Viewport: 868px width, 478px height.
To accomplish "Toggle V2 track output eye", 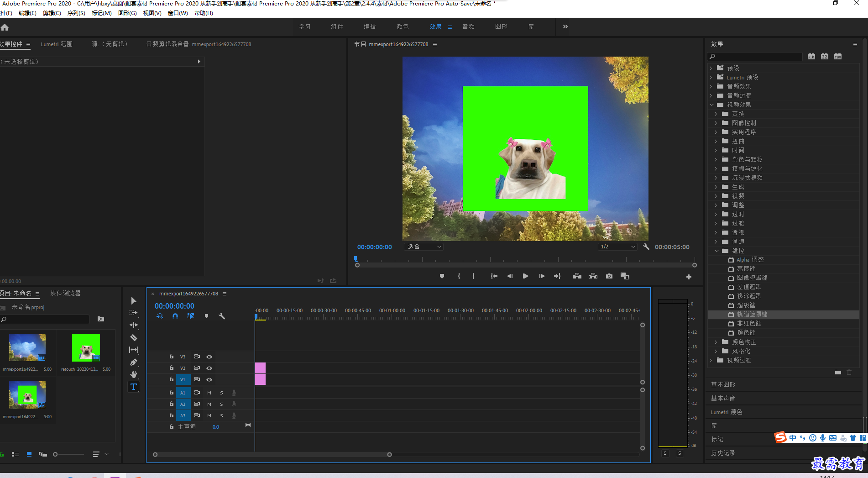I will tap(209, 368).
